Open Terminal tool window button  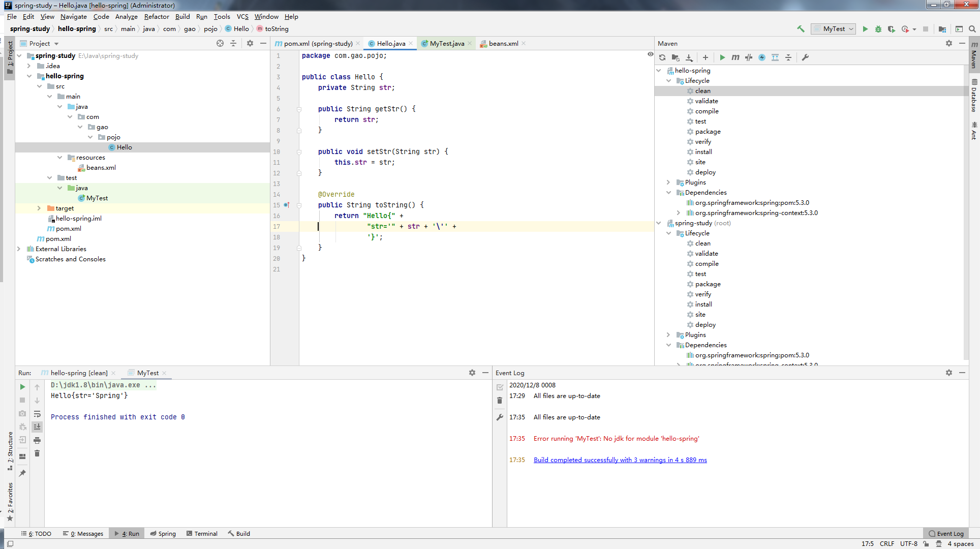202,534
